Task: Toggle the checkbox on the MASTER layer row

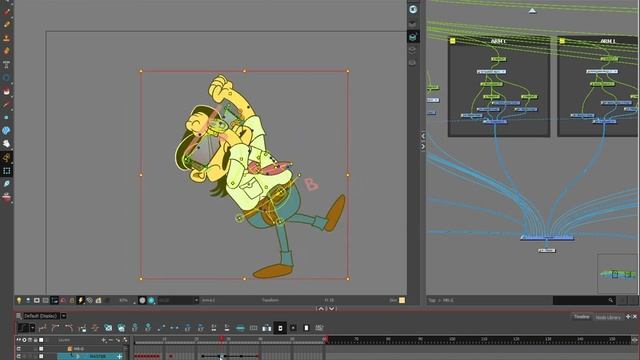Action: (x=41, y=356)
